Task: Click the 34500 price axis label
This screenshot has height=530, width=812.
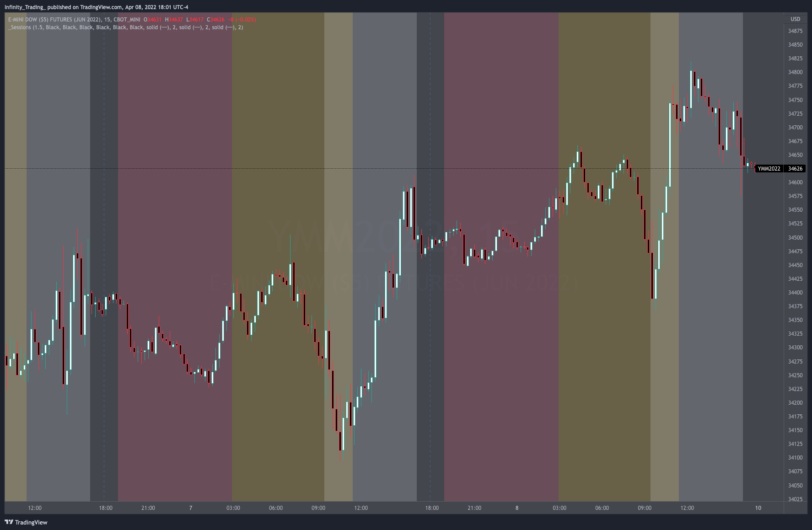Action: (x=795, y=238)
